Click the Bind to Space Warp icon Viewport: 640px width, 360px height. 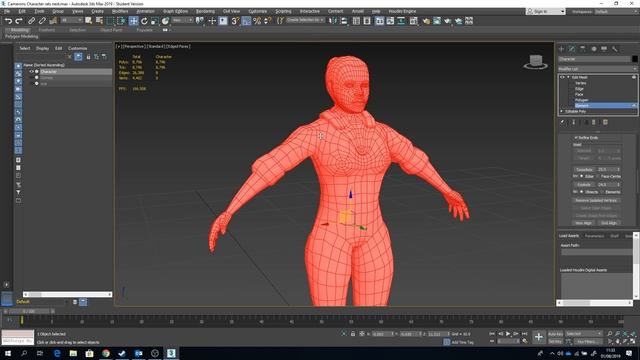[x=53, y=21]
